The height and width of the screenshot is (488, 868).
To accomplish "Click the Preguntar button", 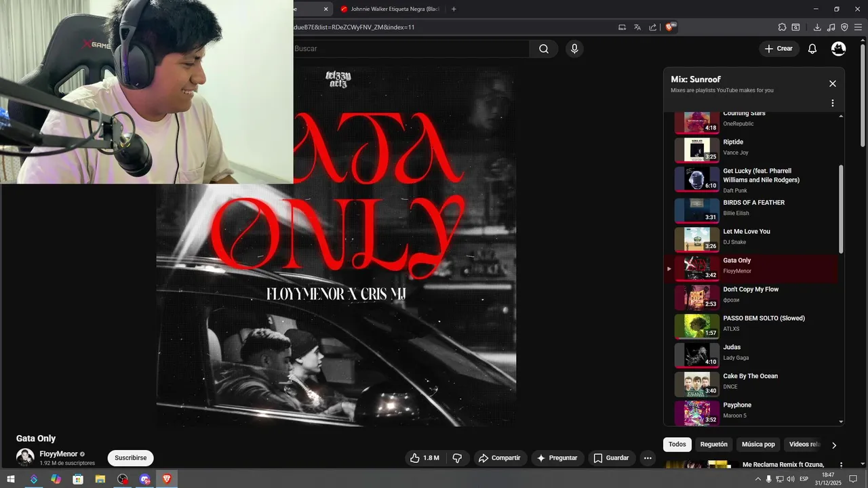I will (557, 458).
